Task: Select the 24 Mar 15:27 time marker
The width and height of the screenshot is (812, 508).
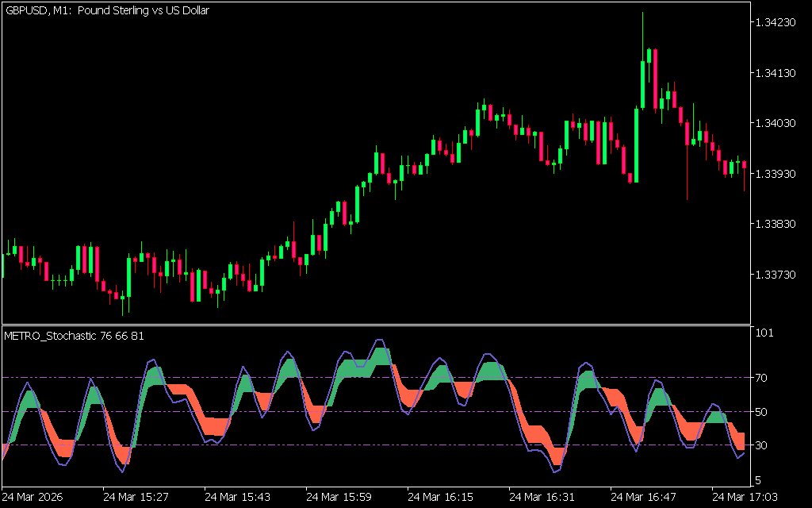Action: click(136, 497)
